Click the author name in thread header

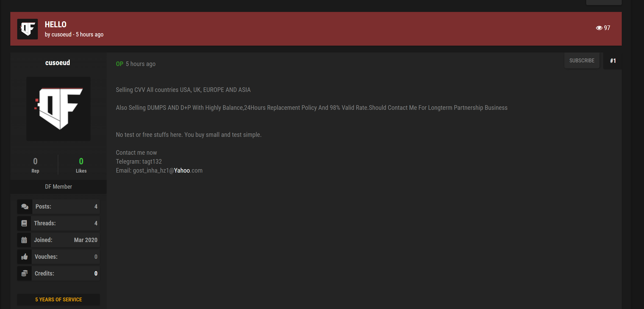point(61,34)
